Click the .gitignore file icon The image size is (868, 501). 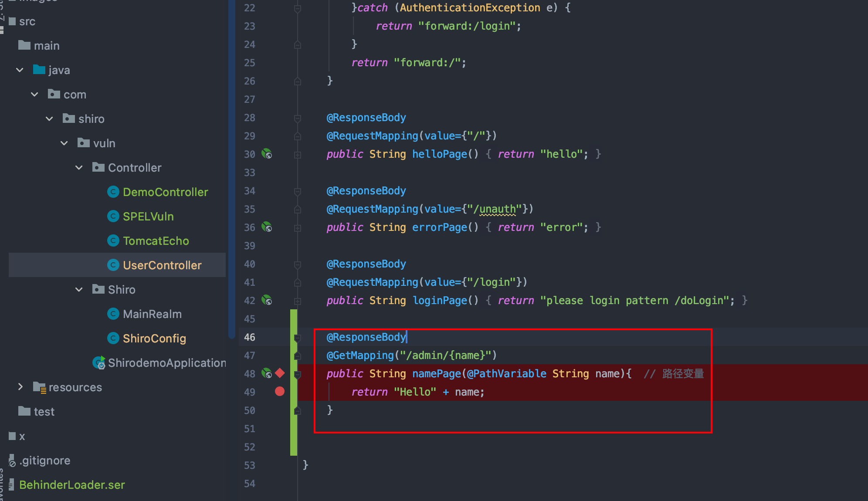[12, 460]
